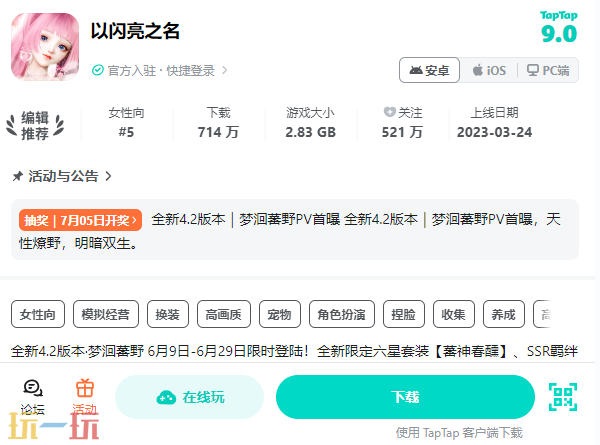Open the 女性向 #5 ranking stat

point(126,122)
